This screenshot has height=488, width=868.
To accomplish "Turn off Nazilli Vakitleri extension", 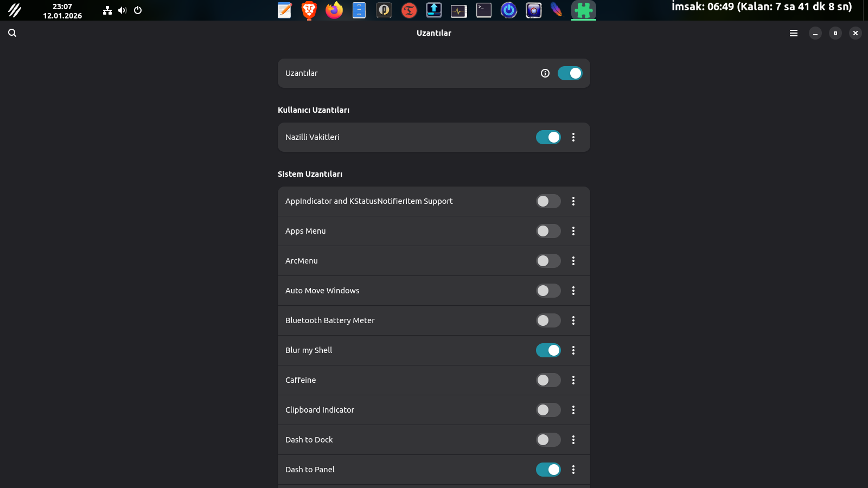I will [548, 137].
